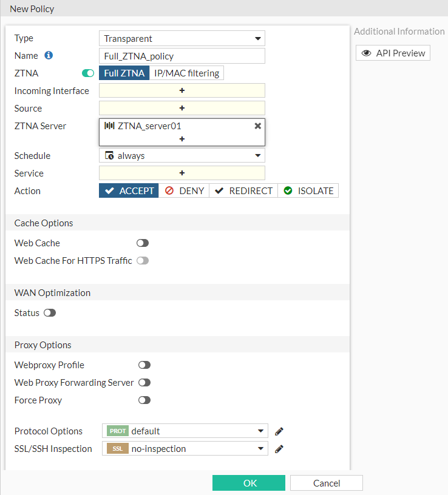
Task: Add an Incoming Interface with the plus icon
Action: tap(182, 90)
